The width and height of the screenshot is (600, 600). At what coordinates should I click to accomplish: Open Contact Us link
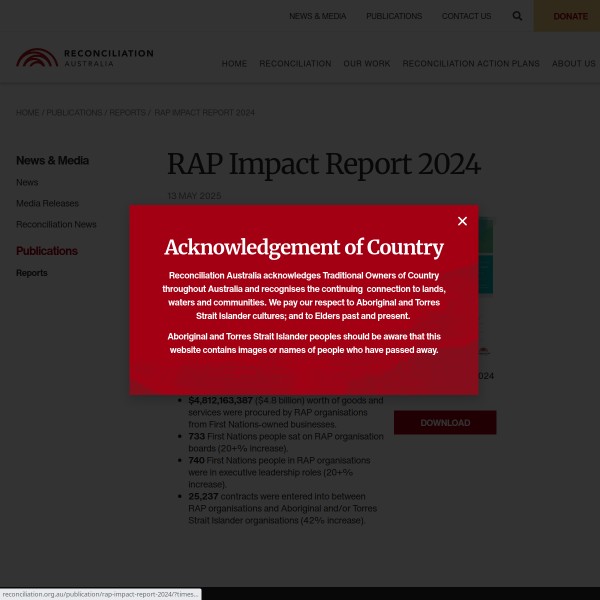(x=466, y=16)
